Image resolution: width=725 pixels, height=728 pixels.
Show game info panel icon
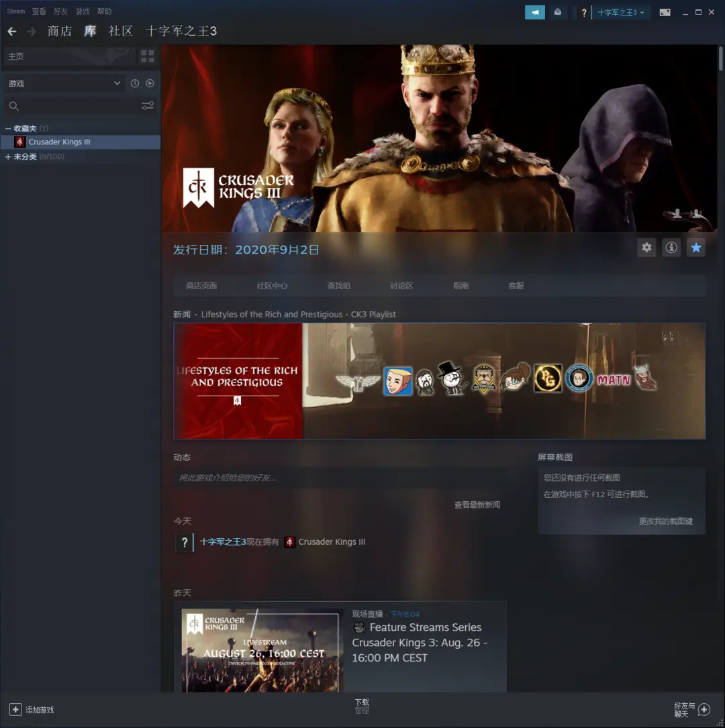click(671, 248)
